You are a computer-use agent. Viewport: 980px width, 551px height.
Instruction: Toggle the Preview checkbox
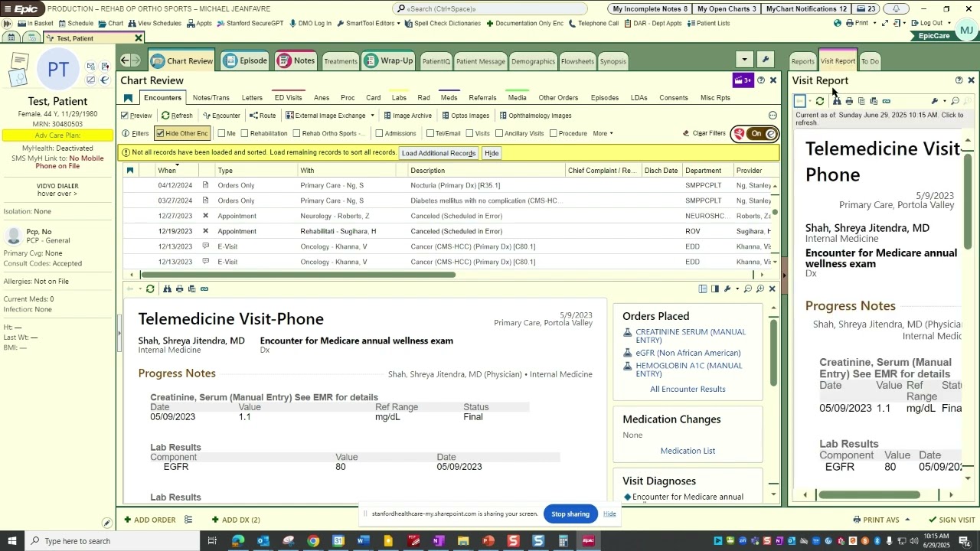(x=125, y=116)
